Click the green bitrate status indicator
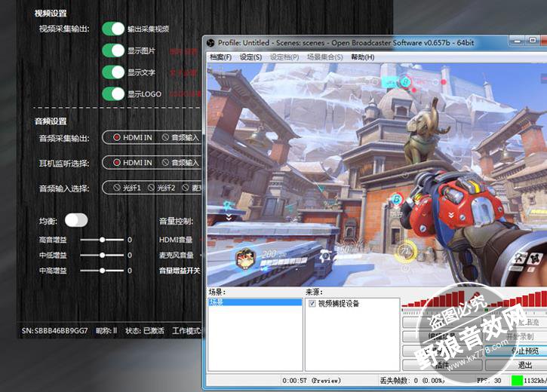The width and height of the screenshot is (547, 392). tap(517, 381)
